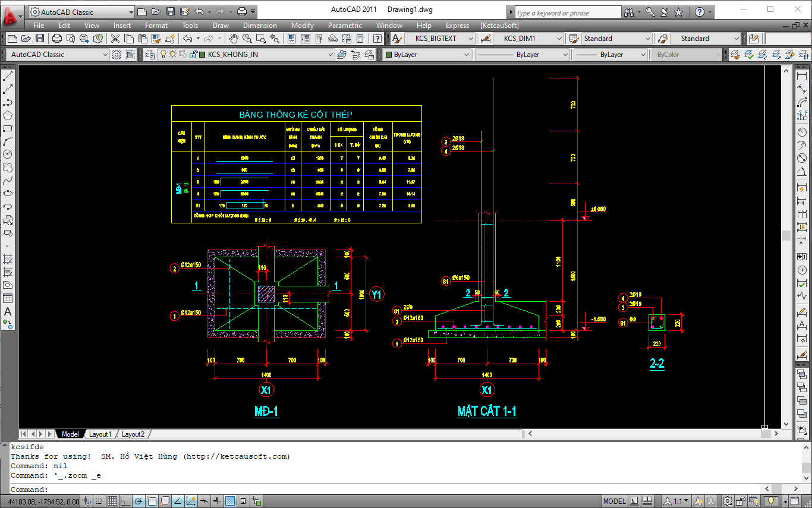Viewport: 812px width, 508px height.
Task: Open the Draw menu
Action: (x=221, y=26)
